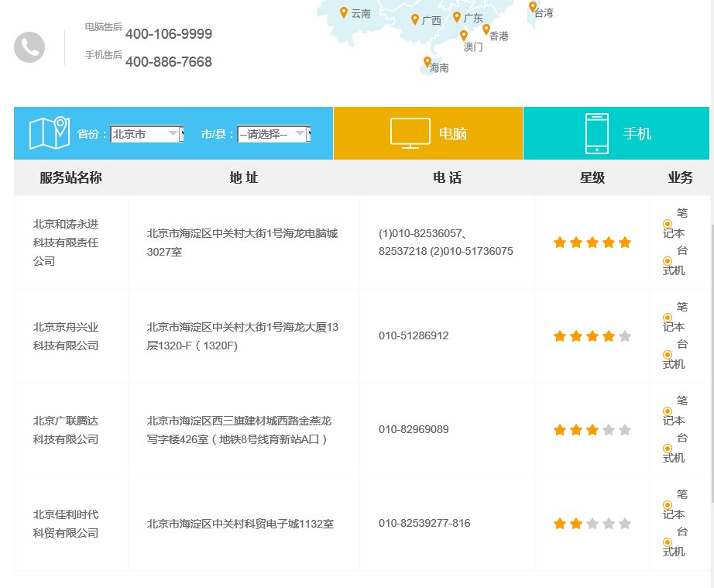Select the Guangdong (广东) map pin
The height and width of the screenshot is (588, 714).
pyautogui.click(x=457, y=17)
